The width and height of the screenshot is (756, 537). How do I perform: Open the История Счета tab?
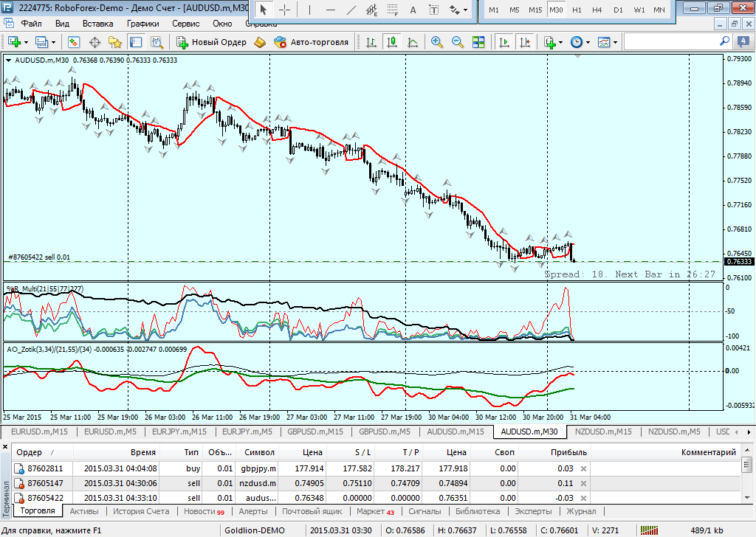tap(141, 511)
